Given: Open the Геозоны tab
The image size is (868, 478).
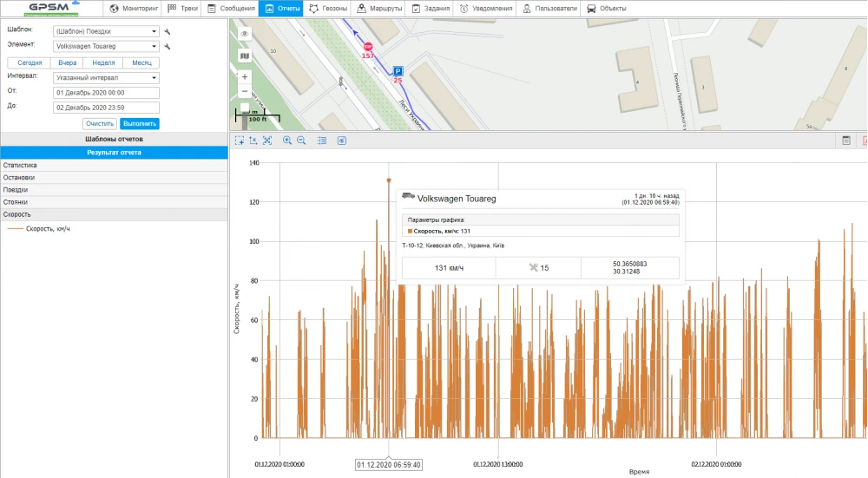Looking at the screenshot, I should (329, 9).
